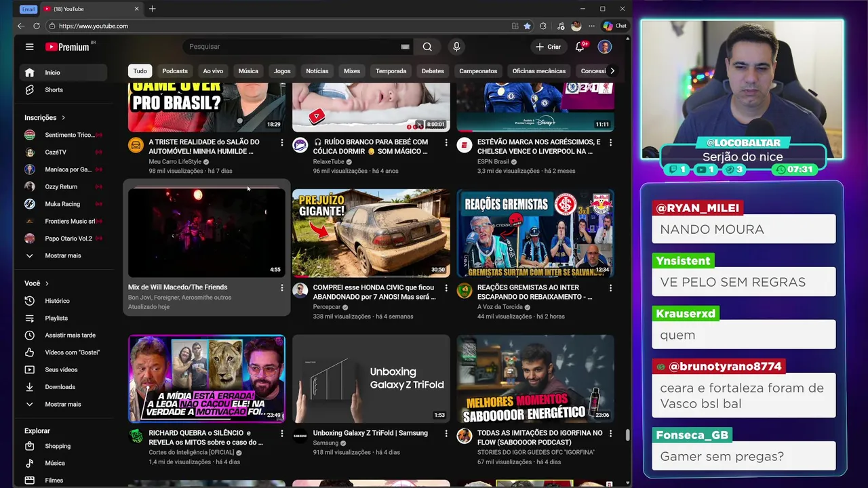868x488 pixels.
Task: Open notifications bell
Action: [x=580, y=47]
